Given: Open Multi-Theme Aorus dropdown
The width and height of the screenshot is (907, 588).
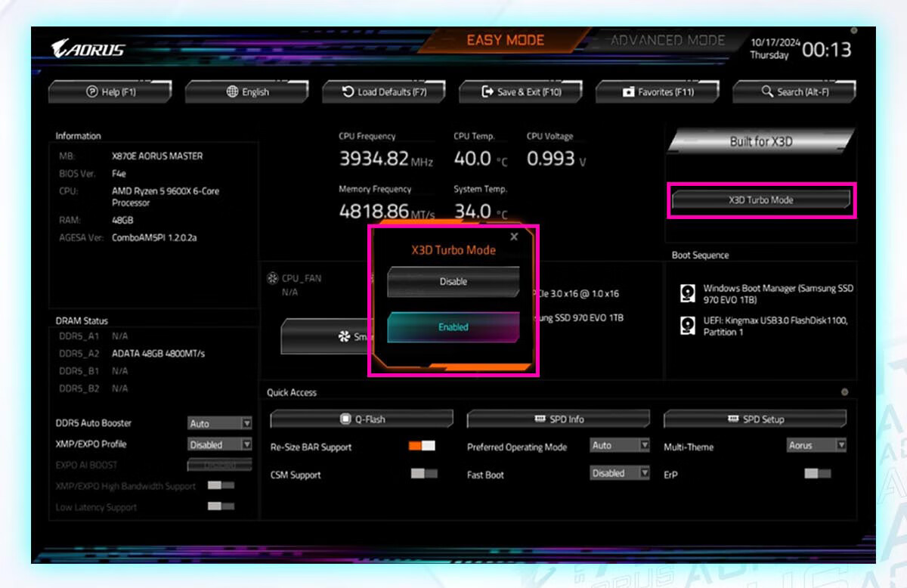Looking at the screenshot, I should click(x=817, y=446).
